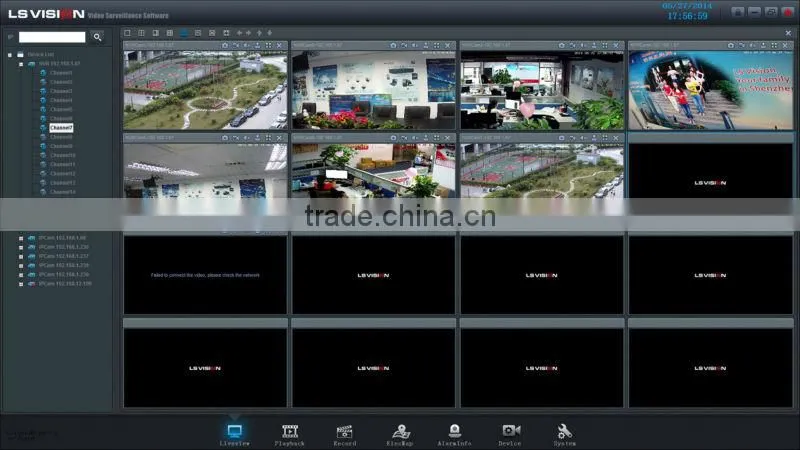Select the nine-window grid layout icon
The image size is (800, 450).
pyautogui.click(x=170, y=33)
